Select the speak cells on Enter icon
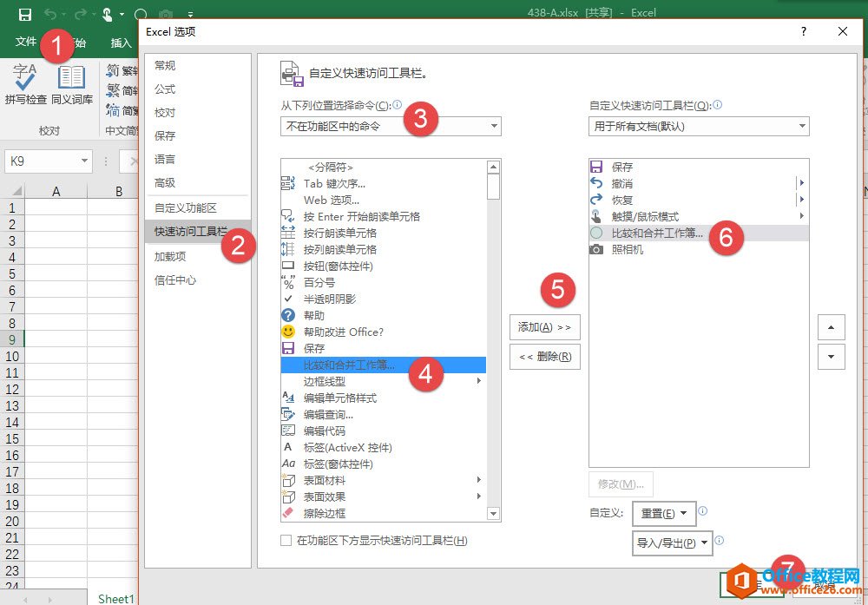This screenshot has height=605, width=868. [288, 216]
